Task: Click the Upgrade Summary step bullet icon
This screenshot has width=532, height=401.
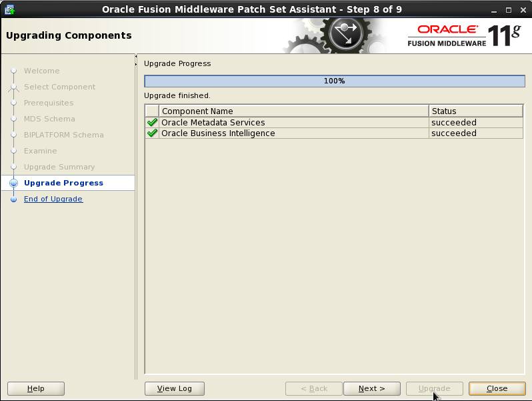Action: pos(13,166)
